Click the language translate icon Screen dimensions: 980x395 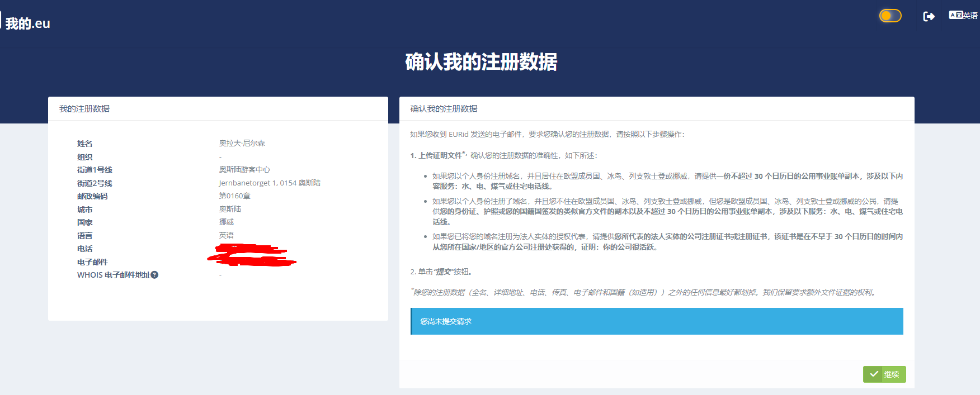[x=955, y=15]
